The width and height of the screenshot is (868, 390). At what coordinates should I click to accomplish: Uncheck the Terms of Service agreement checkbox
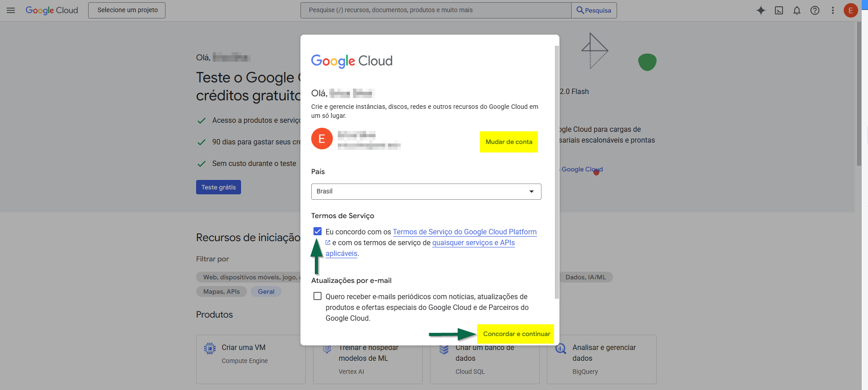tap(318, 232)
